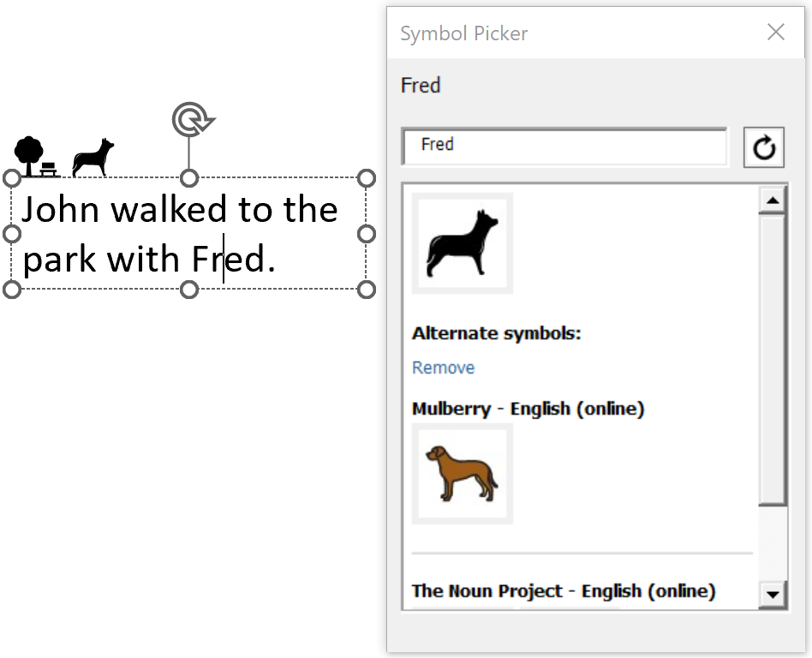Click the Remove symbol link

tap(443, 368)
